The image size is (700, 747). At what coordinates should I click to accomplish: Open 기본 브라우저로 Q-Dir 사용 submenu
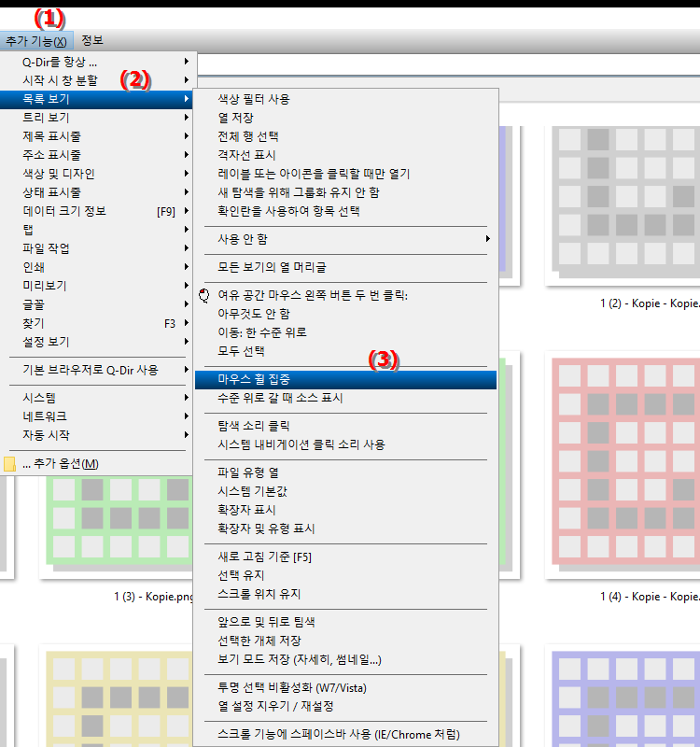[97, 370]
